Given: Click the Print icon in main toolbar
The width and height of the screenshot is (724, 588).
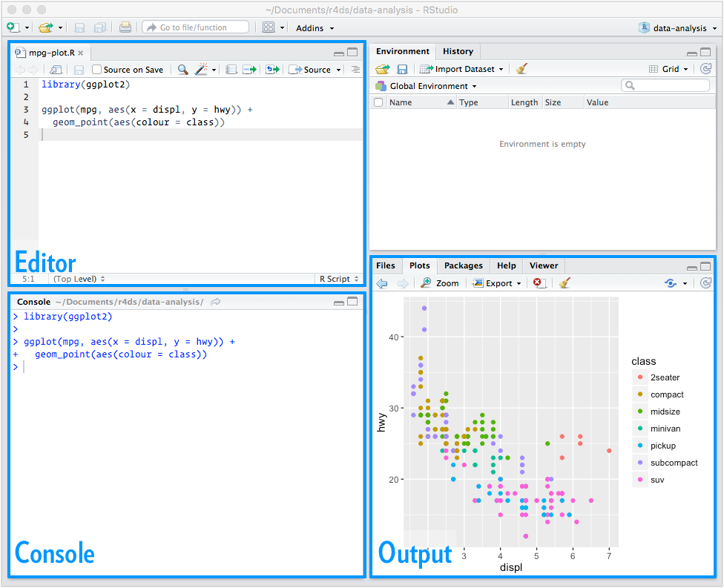Looking at the screenshot, I should pyautogui.click(x=125, y=27).
